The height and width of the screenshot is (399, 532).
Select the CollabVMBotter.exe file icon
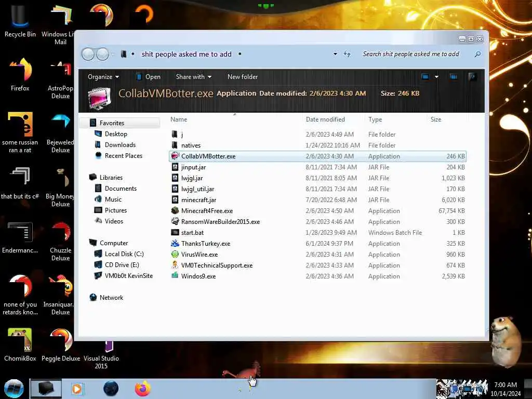pos(175,156)
